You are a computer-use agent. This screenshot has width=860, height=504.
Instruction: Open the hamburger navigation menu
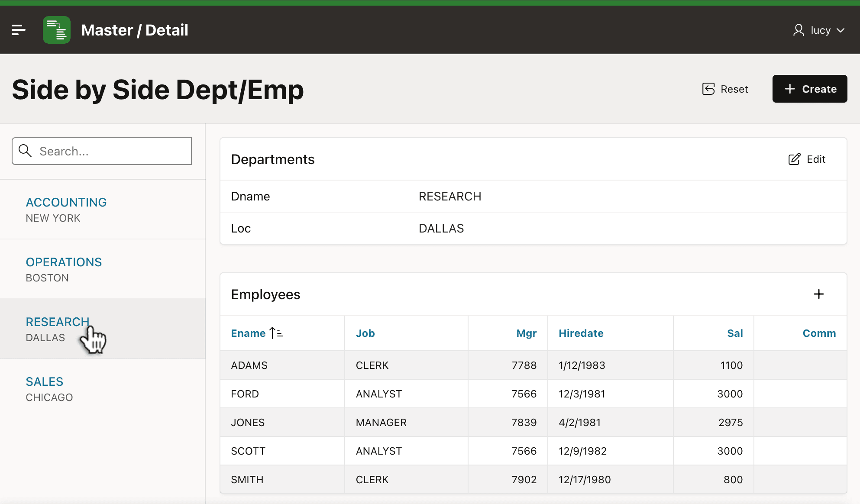click(19, 30)
